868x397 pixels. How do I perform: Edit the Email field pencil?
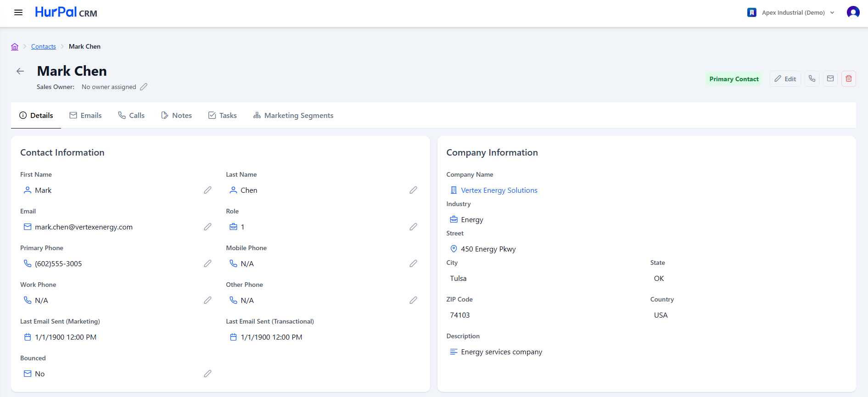[x=207, y=227]
